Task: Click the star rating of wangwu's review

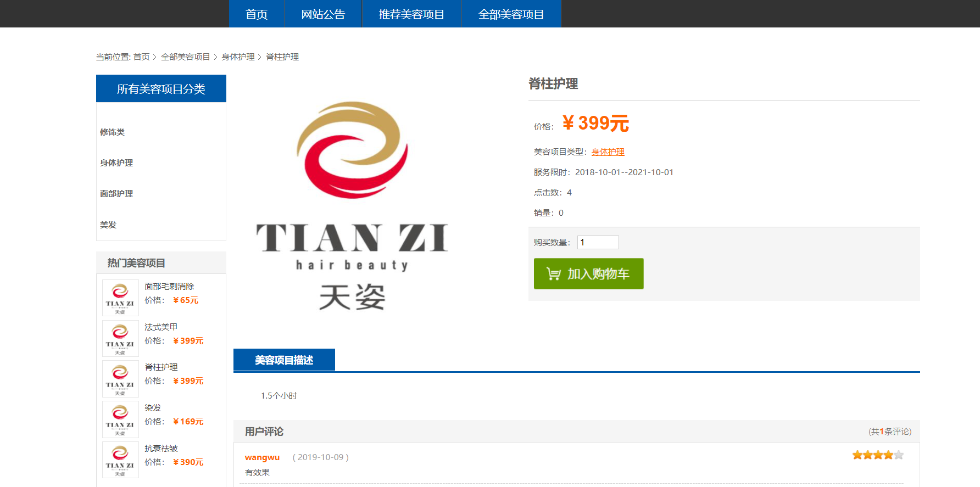Action: tap(878, 455)
